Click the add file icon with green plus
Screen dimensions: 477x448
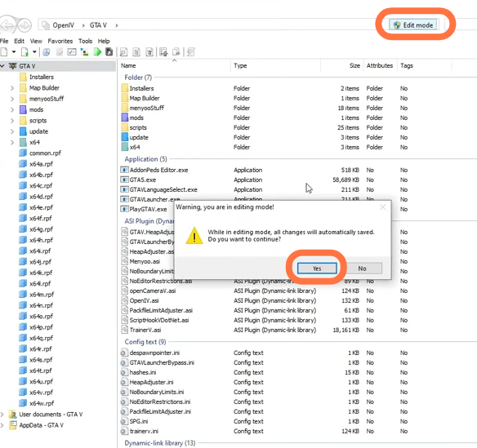tap(25, 52)
